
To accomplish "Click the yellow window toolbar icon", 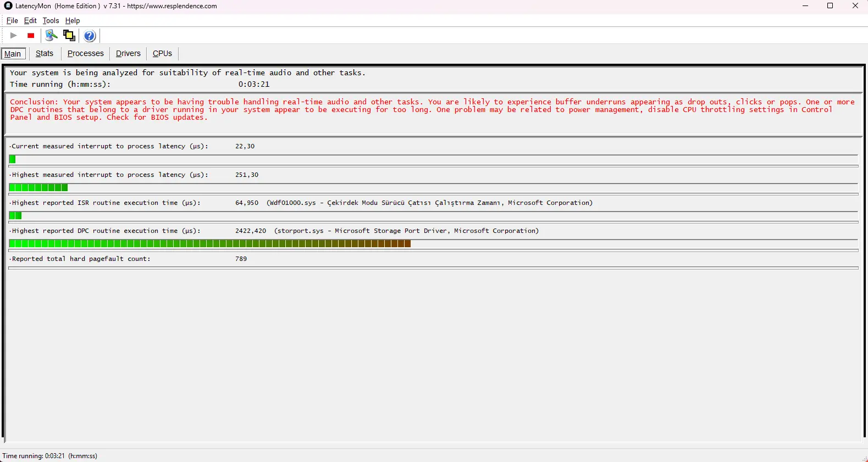I will point(69,36).
